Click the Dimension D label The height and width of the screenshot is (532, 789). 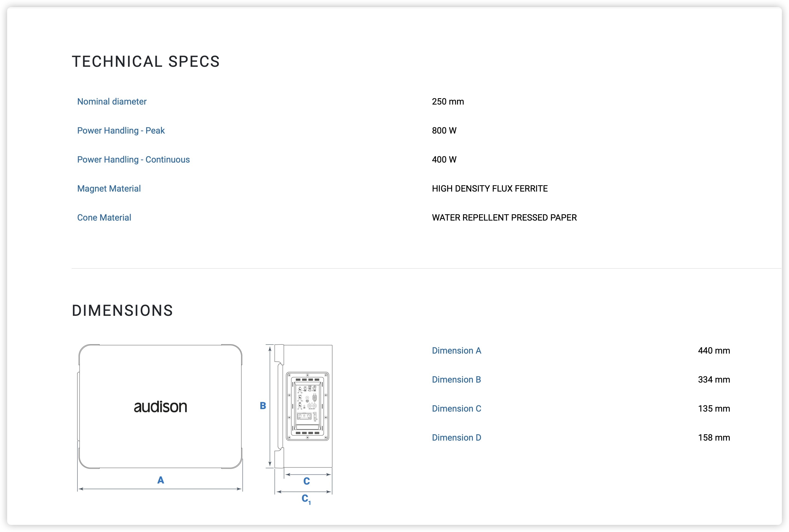[x=456, y=438]
